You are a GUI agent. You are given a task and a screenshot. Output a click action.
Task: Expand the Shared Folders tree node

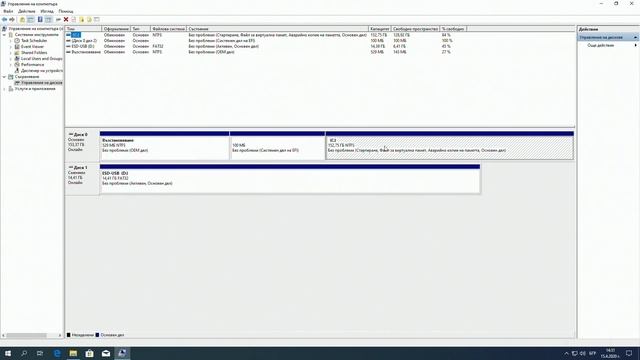click(x=11, y=53)
